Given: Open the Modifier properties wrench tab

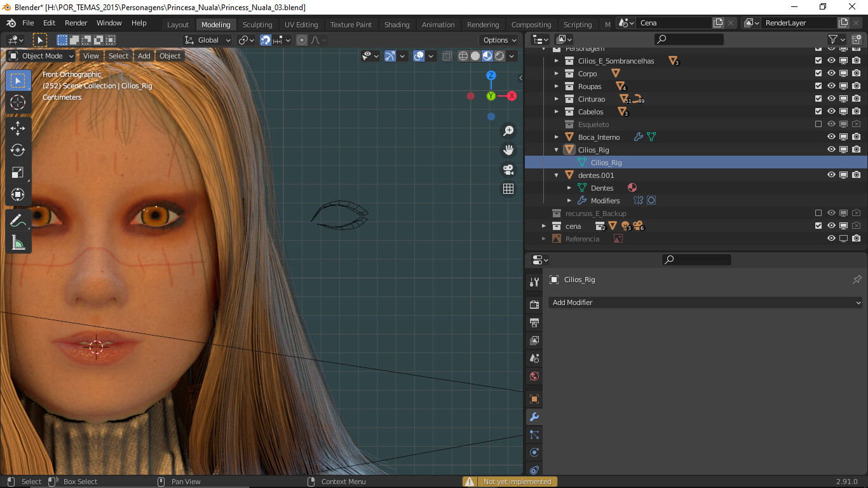Looking at the screenshot, I should click(534, 417).
